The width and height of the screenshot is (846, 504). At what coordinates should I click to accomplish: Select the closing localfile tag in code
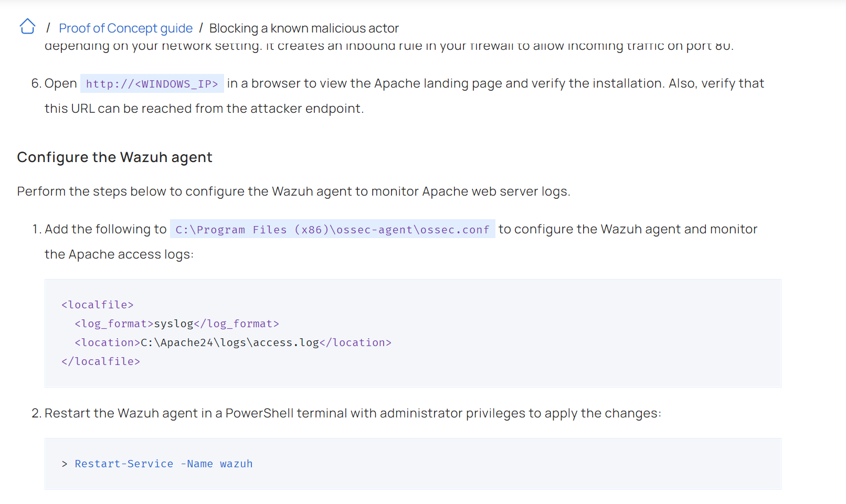point(101,361)
